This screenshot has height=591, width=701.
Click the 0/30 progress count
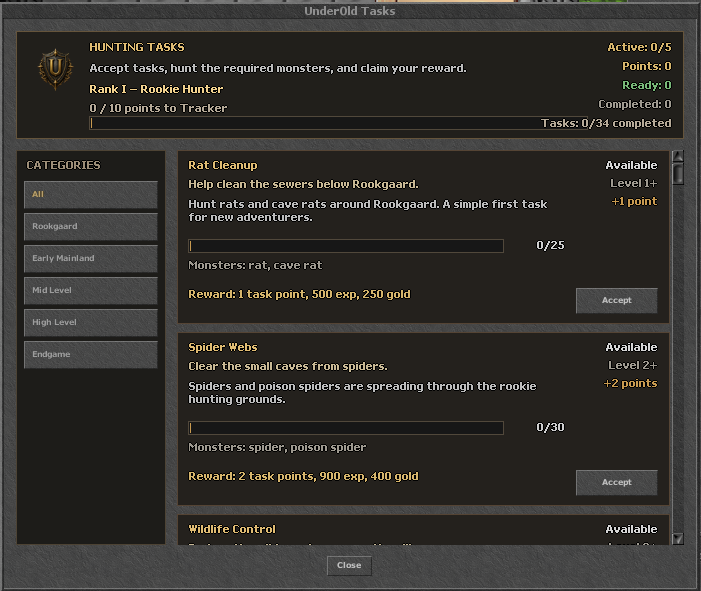click(550, 427)
